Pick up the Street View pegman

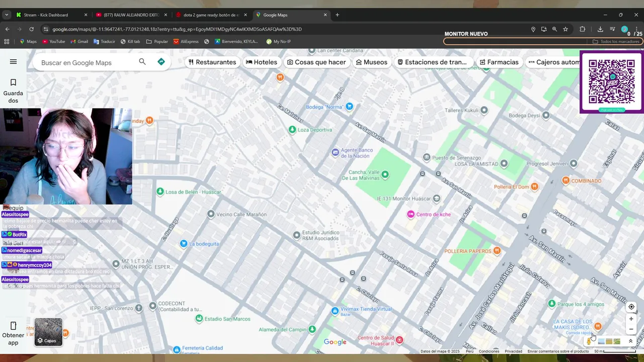click(589, 341)
